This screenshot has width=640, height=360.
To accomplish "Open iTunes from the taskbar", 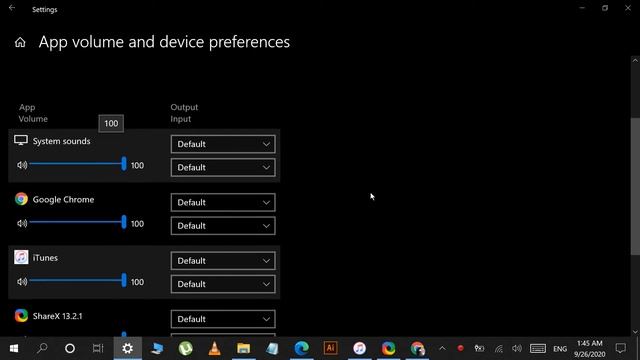I will coord(360,348).
